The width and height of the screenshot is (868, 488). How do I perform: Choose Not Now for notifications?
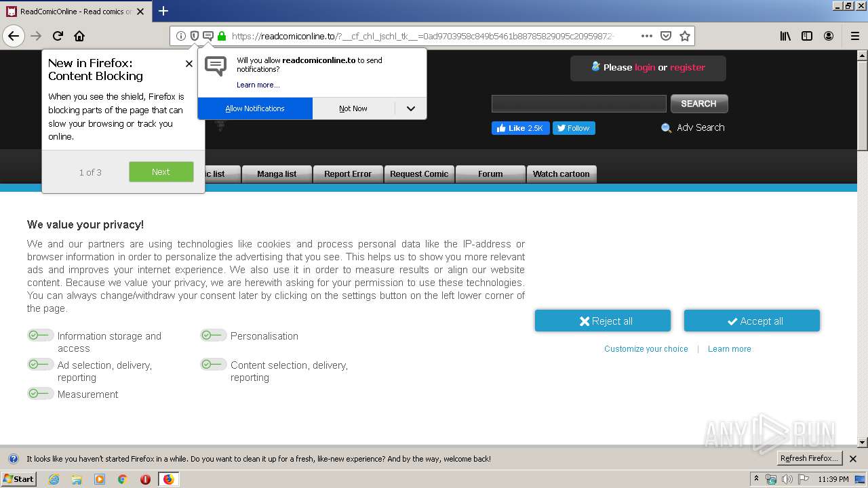353,108
